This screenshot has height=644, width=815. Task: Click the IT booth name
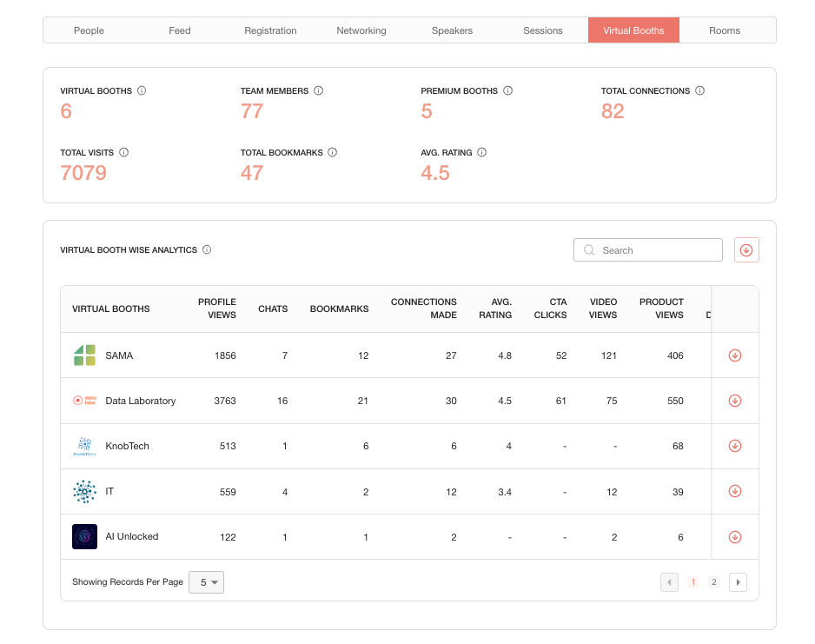click(x=109, y=491)
